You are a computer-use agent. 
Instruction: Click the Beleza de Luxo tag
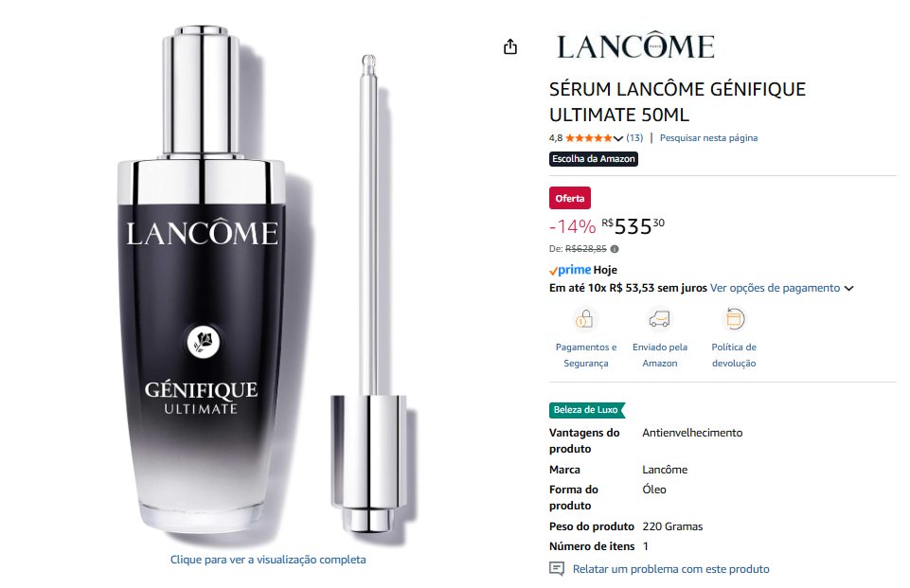click(x=587, y=410)
